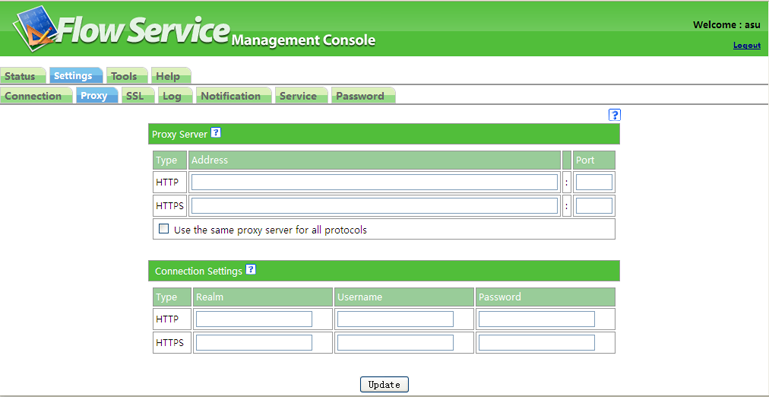Switch to the Notification sub-tab
Screen dimensions: 769x397
pyautogui.click(x=233, y=96)
